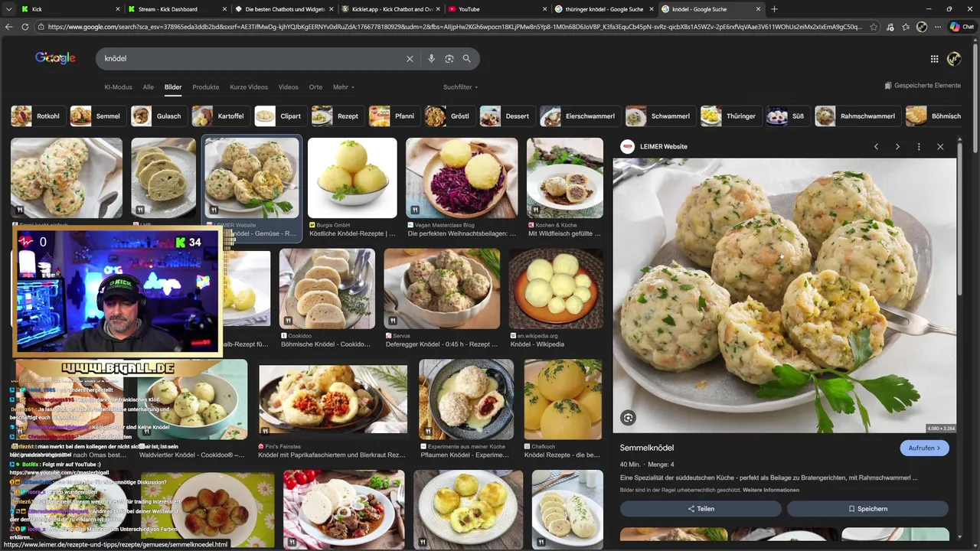Click the browser address bar URL
The height and width of the screenshot is (551, 980).
tap(453, 27)
